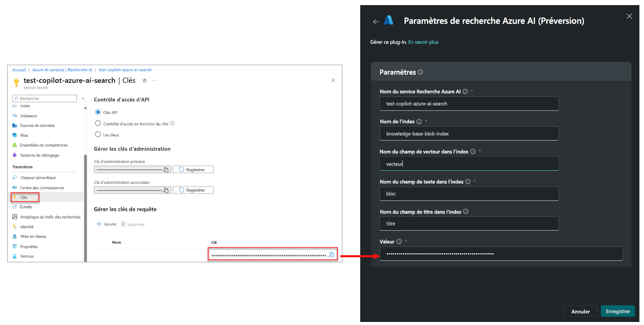Focus the Rechercher sidebar search box

click(x=44, y=98)
